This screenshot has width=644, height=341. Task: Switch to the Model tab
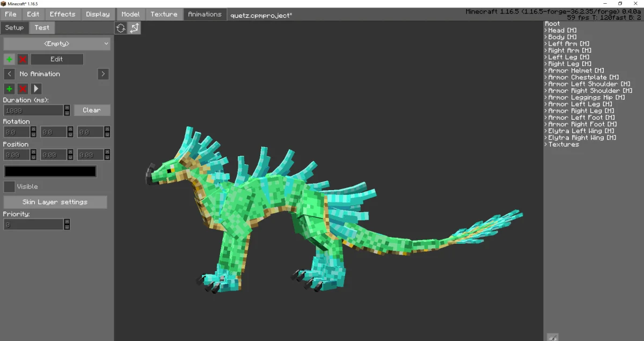[130, 14]
